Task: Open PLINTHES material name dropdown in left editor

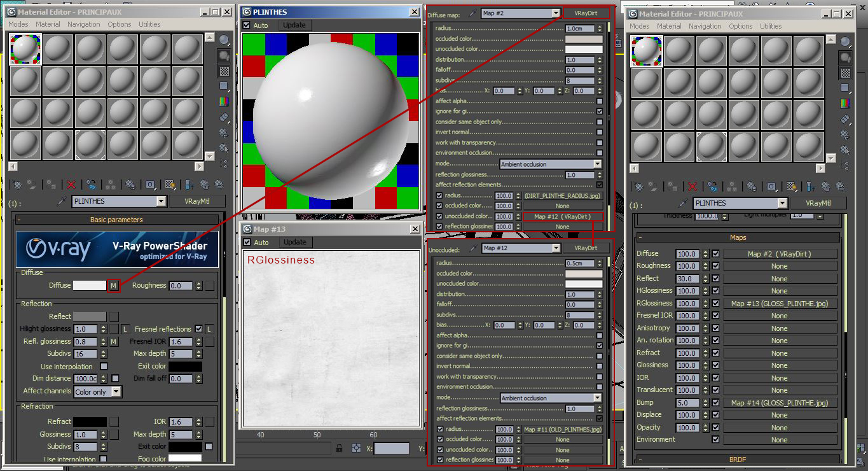Action: click(161, 201)
